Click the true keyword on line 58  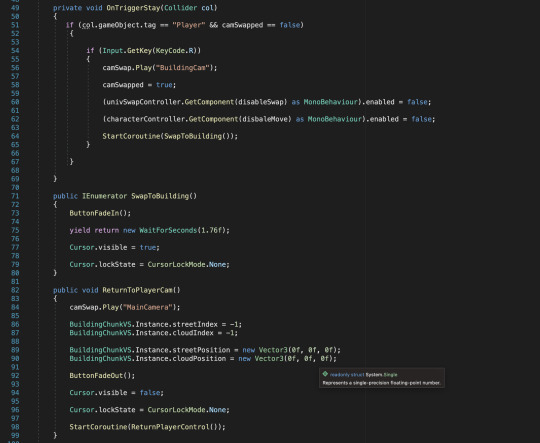164,85
